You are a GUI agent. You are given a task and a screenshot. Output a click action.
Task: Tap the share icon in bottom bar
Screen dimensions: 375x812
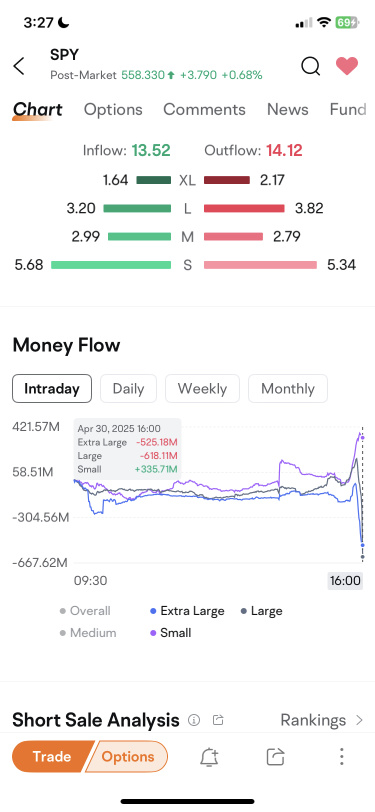point(276,757)
